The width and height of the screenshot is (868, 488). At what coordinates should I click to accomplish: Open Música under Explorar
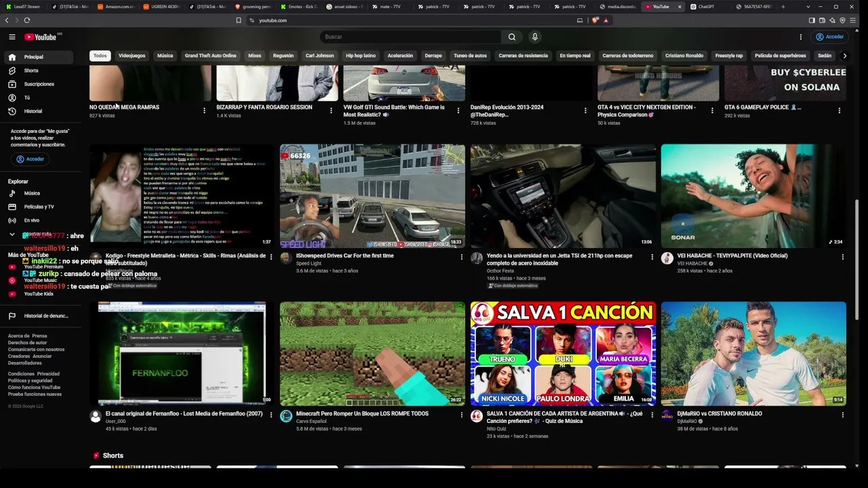coord(38,193)
